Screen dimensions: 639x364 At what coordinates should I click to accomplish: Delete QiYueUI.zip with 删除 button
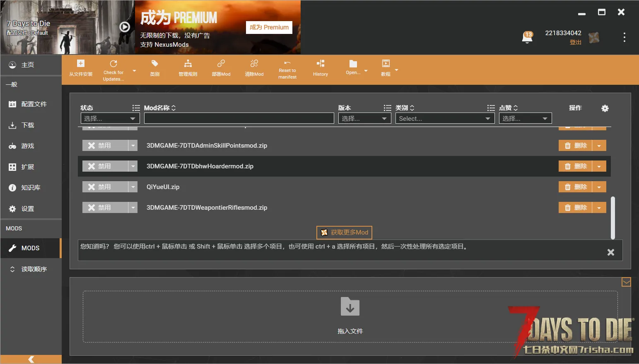point(576,187)
